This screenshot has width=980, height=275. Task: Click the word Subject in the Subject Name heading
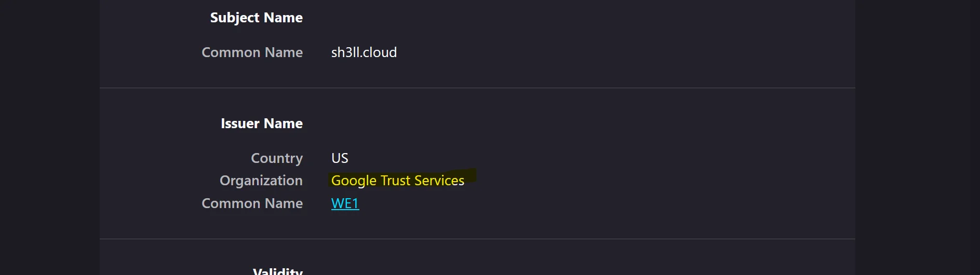tap(234, 18)
